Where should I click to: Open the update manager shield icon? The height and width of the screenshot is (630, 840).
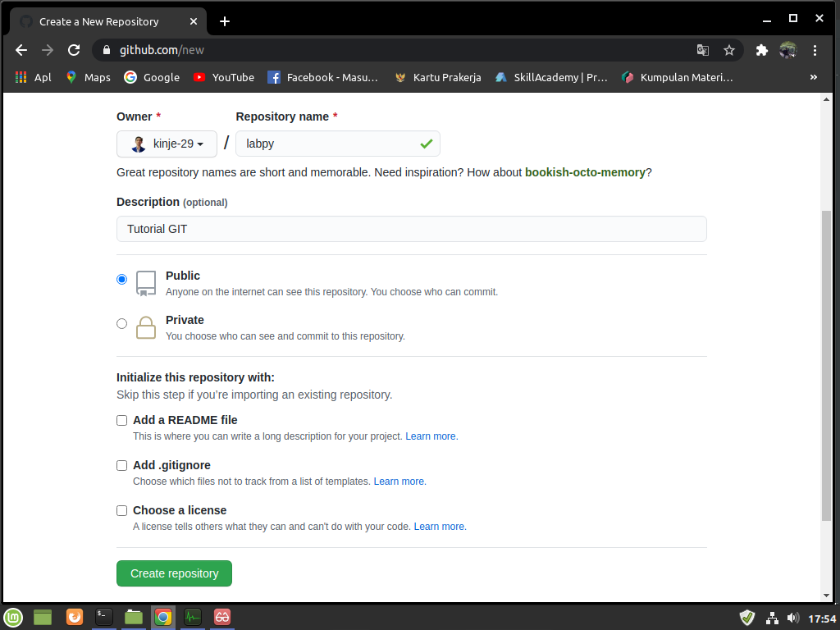747,619
